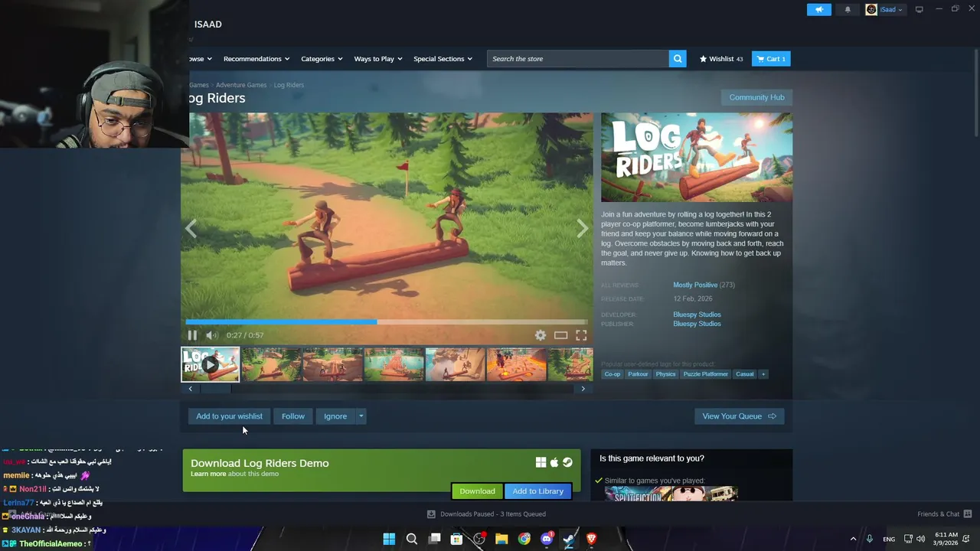
Task: Expand the Special Sections menu
Action: [443, 59]
